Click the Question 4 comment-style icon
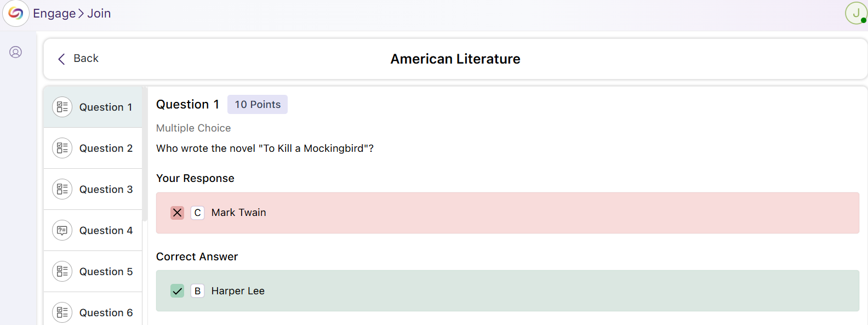The image size is (868, 325). 62,230
